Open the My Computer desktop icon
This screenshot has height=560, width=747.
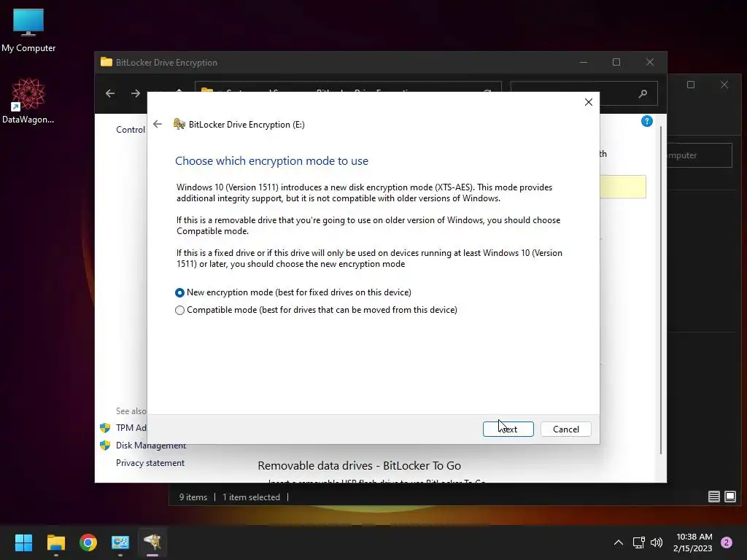[x=28, y=31]
